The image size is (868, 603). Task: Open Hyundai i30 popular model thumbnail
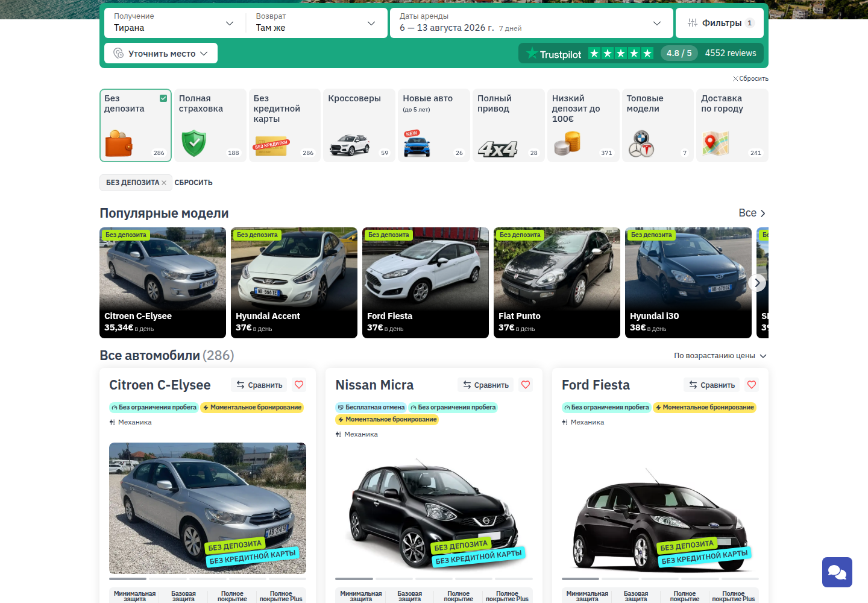pyautogui.click(x=688, y=283)
